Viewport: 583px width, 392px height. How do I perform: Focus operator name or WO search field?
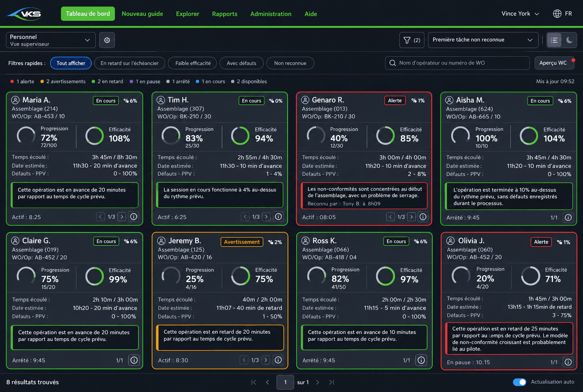[x=457, y=63]
